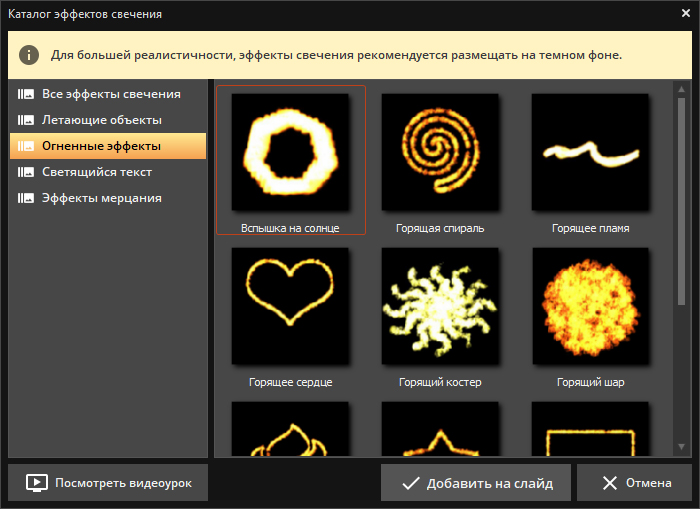700x509 pixels.
Task: Click the 'Отмена' button
Action: click(634, 483)
